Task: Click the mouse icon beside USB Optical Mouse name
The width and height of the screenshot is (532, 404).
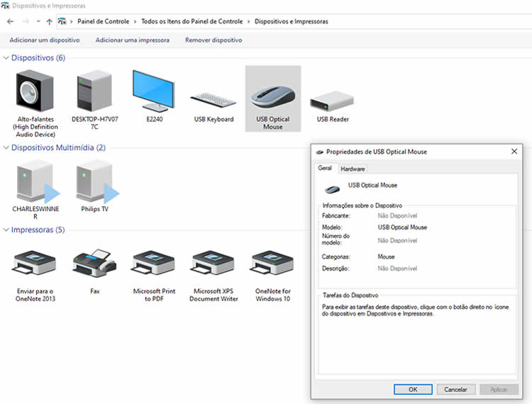Action: click(332, 189)
